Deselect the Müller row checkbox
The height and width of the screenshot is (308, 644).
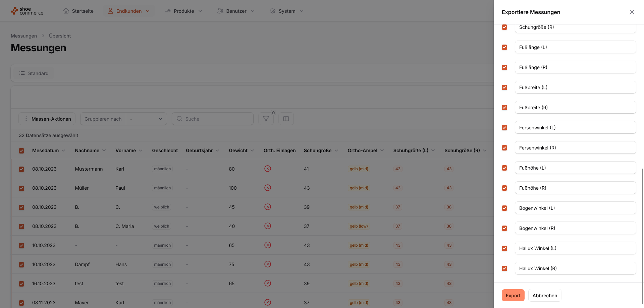click(x=21, y=188)
